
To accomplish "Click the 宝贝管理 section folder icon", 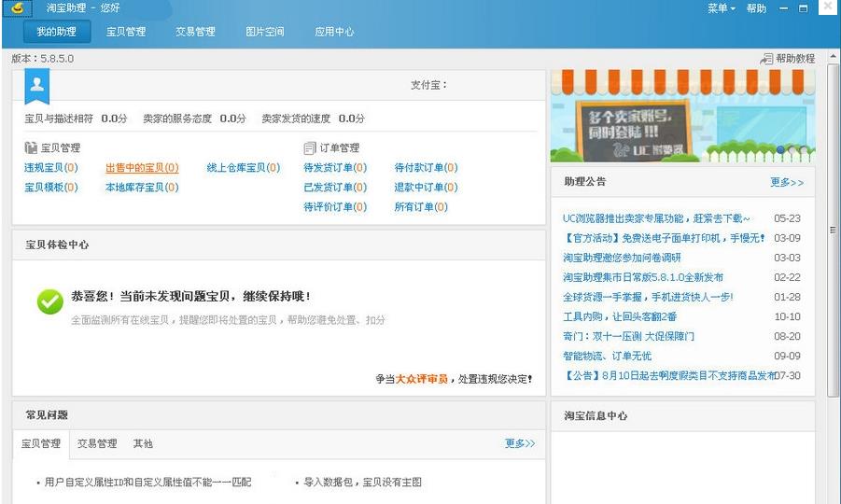I will [31, 147].
